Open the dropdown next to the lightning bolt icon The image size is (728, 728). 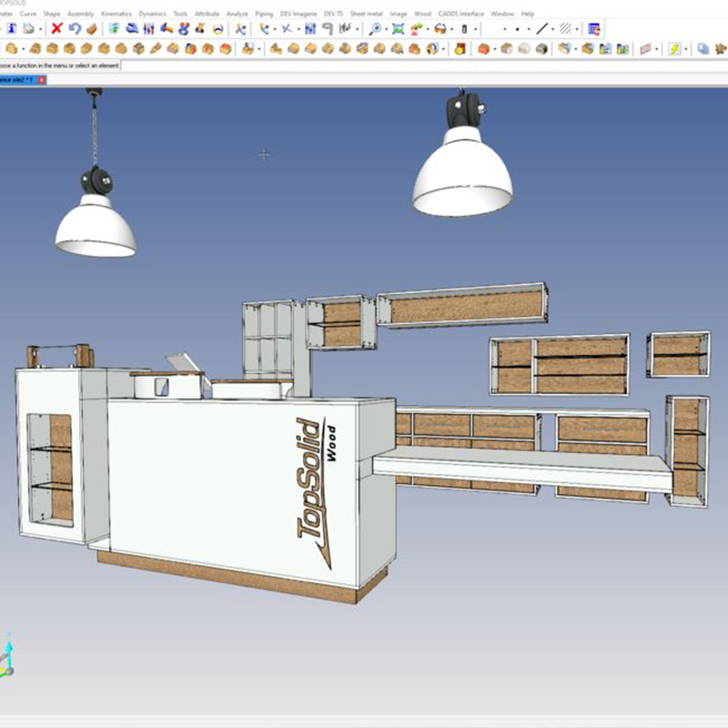click(686, 49)
